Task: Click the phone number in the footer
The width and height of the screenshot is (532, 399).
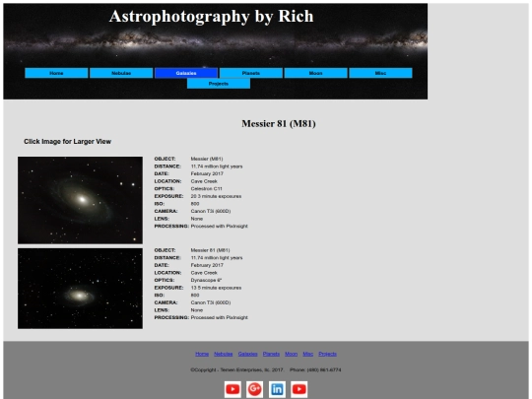Action: point(315,369)
